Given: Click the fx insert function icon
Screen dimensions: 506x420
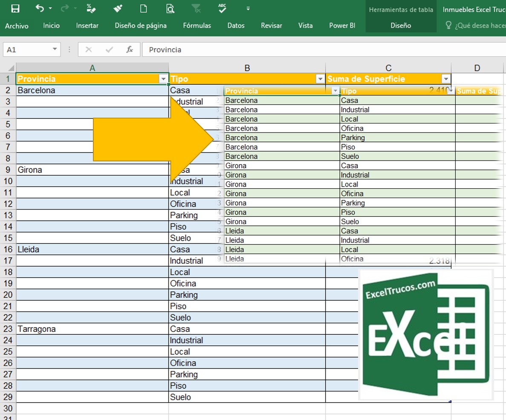Looking at the screenshot, I should pyautogui.click(x=130, y=50).
